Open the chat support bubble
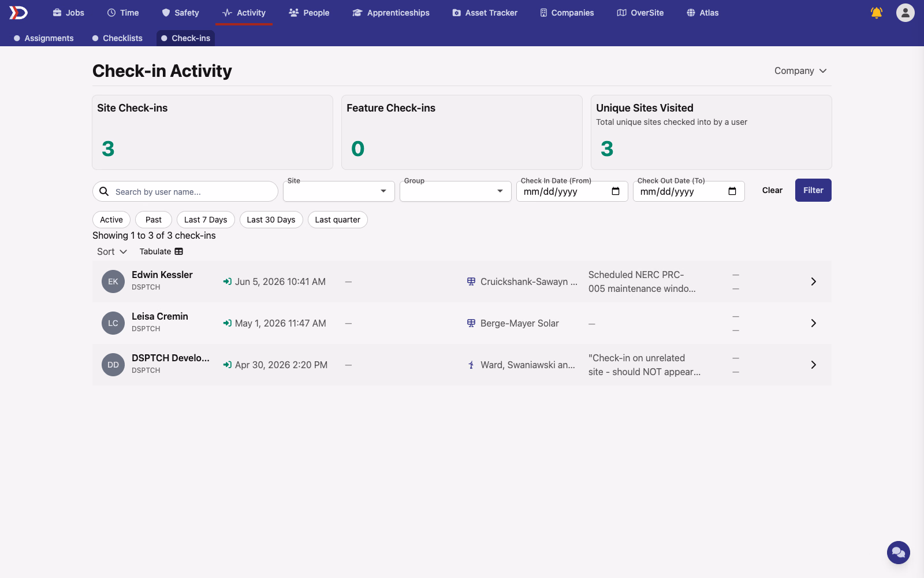The image size is (924, 578). click(x=899, y=553)
